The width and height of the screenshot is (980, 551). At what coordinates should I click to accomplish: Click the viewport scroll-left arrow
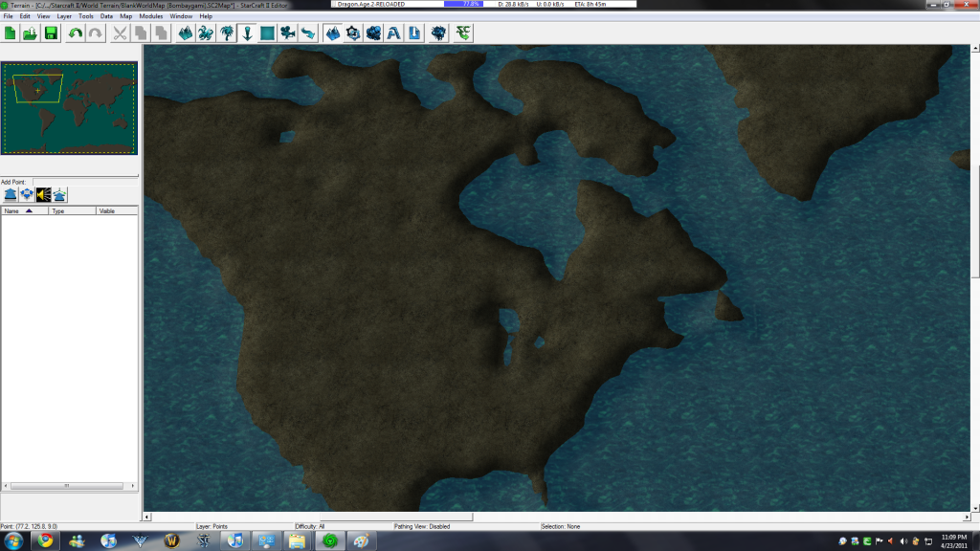[147, 517]
